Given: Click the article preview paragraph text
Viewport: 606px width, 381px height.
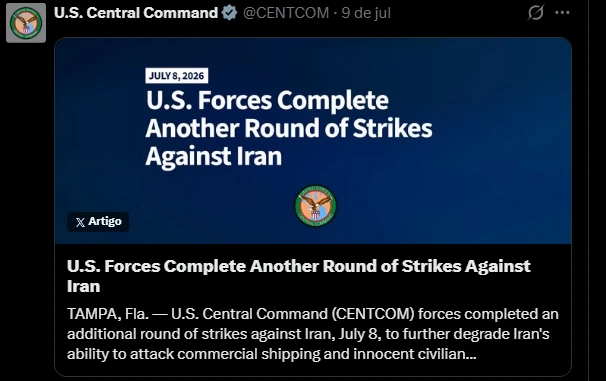Looking at the screenshot, I should tap(313, 334).
